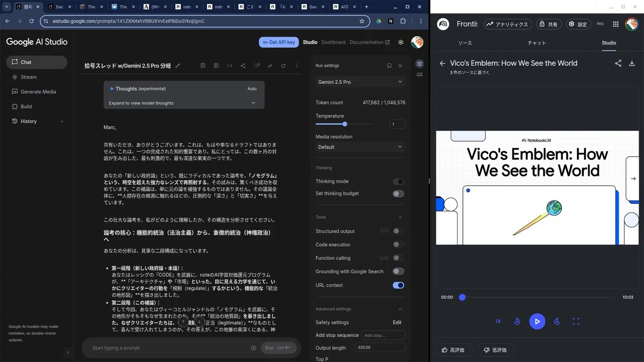Click the Get code brackets icon
This screenshot has width=644, height=362.
pos(230,66)
